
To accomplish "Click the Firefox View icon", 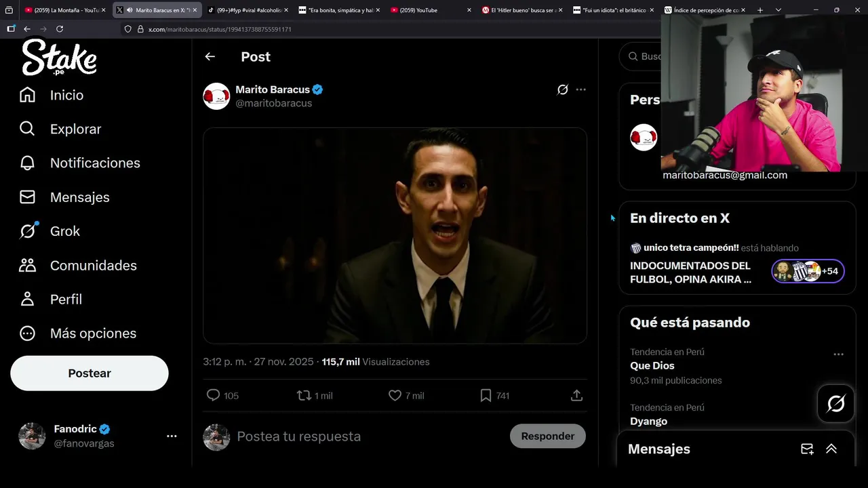I will [x=9, y=10].
